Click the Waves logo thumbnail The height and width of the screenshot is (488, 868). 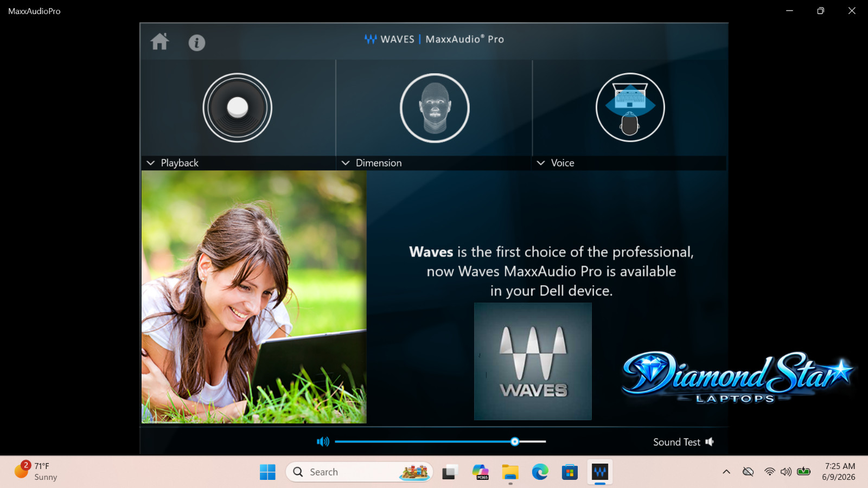pyautogui.click(x=533, y=361)
